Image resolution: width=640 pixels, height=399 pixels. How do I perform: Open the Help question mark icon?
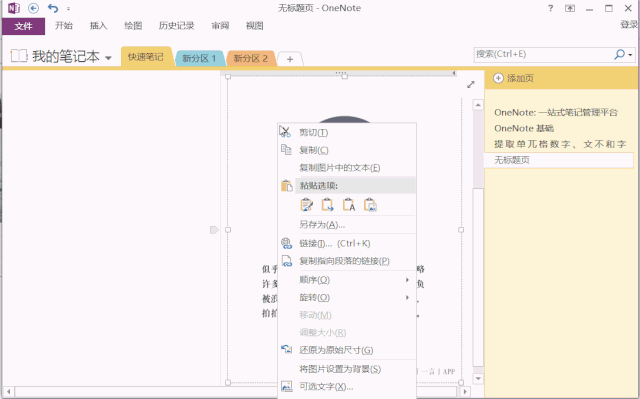[x=551, y=8]
